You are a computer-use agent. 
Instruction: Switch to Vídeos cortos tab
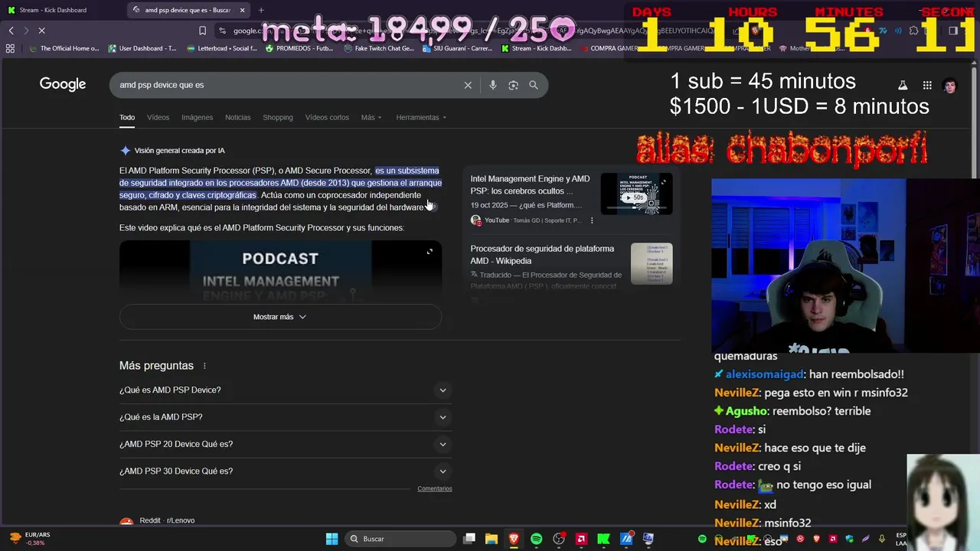327,117
